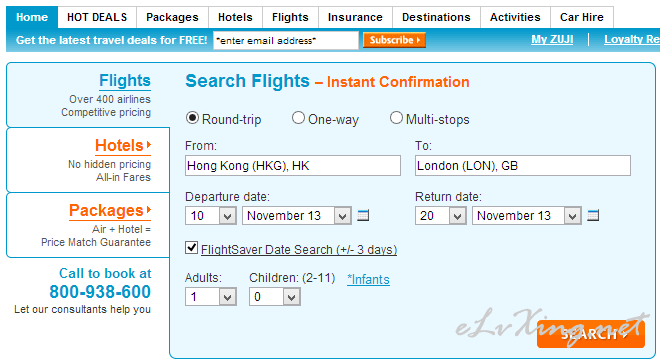Click the orange Subscribe button
Image resolution: width=660 pixels, height=360 pixels.
pos(394,40)
